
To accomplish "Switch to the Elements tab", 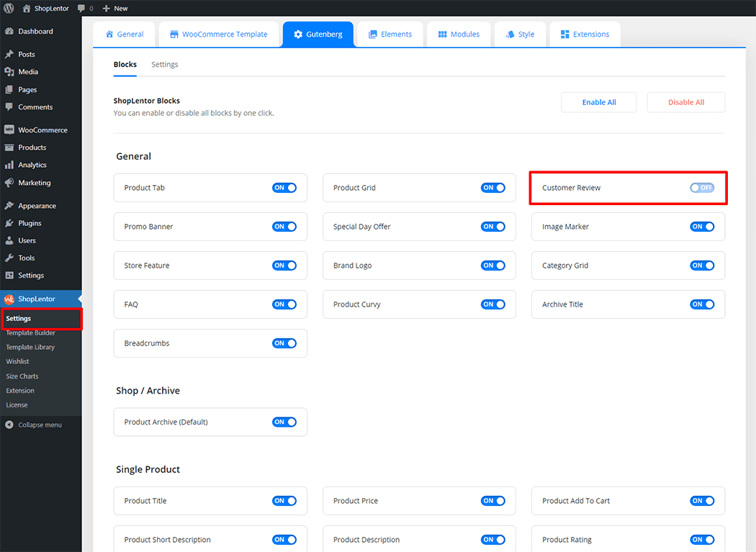I will pos(390,35).
